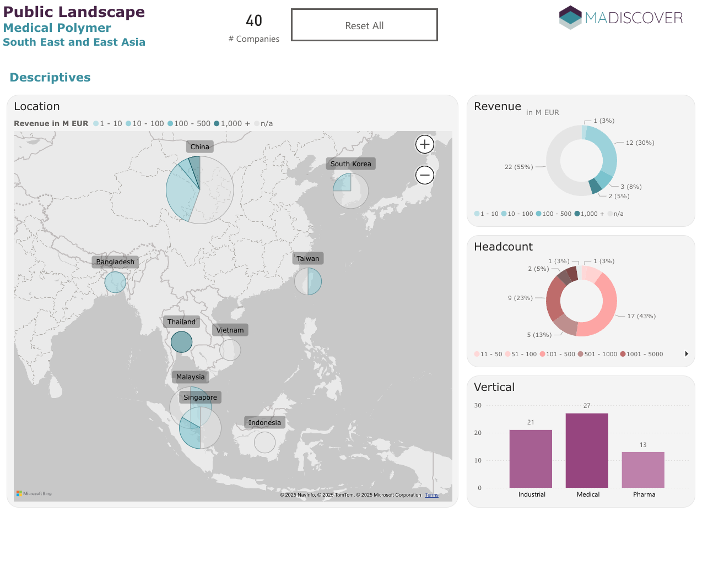
Task: Open the map Terms link
Action: [x=431, y=495]
